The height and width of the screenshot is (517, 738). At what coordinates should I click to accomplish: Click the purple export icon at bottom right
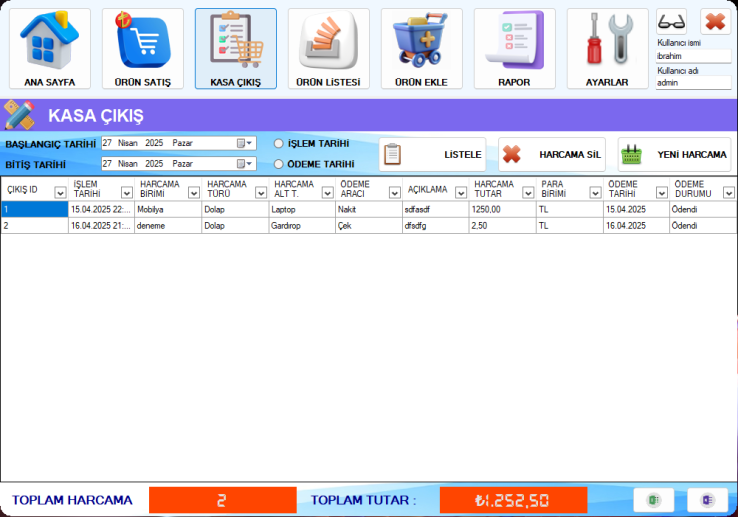click(708, 500)
